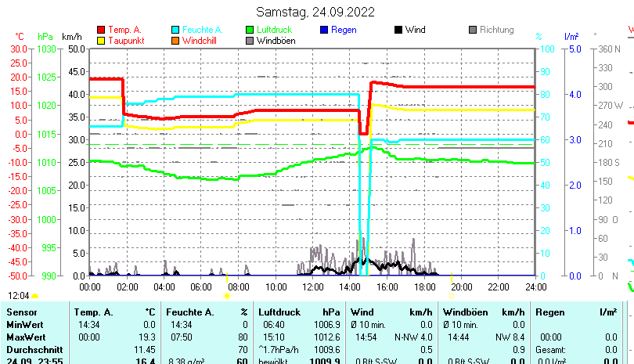The width and height of the screenshot is (634, 364).
Task: Click the green Luftdruck legend square
Action: point(250,31)
